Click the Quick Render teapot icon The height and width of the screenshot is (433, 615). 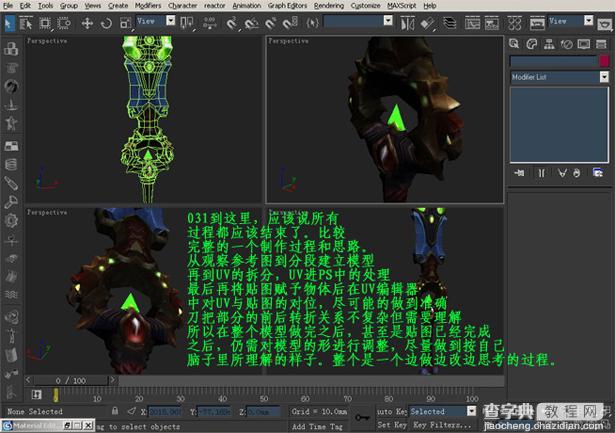click(605, 24)
